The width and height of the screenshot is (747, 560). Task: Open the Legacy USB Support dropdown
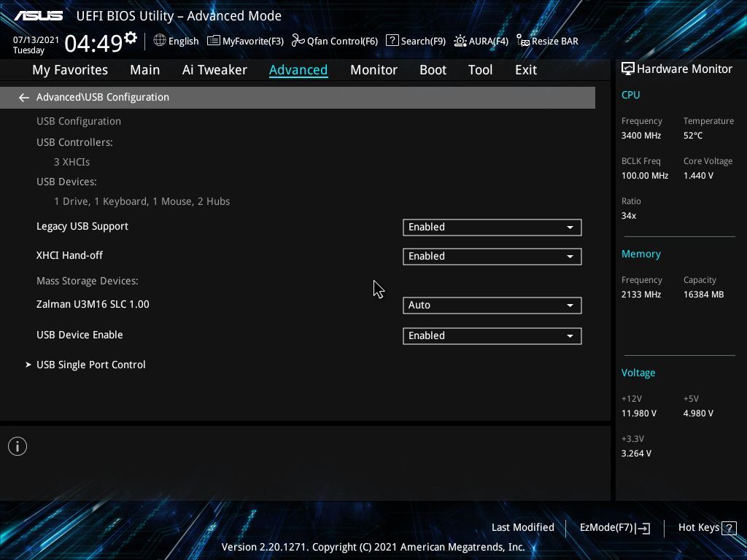click(492, 227)
